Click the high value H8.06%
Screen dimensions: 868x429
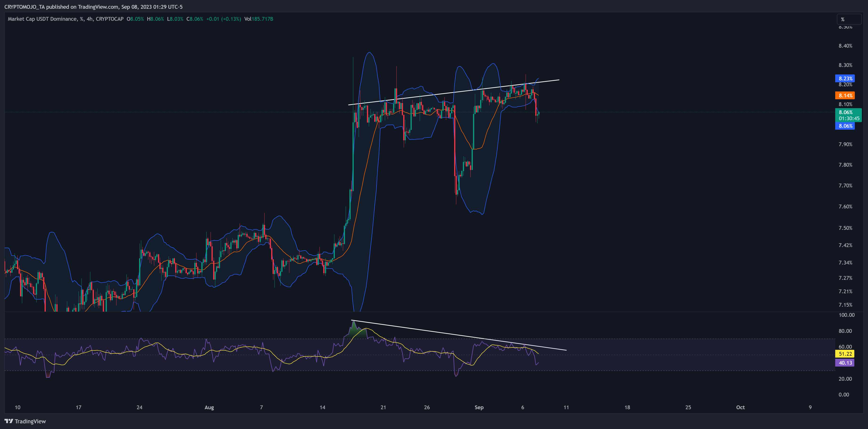155,19
